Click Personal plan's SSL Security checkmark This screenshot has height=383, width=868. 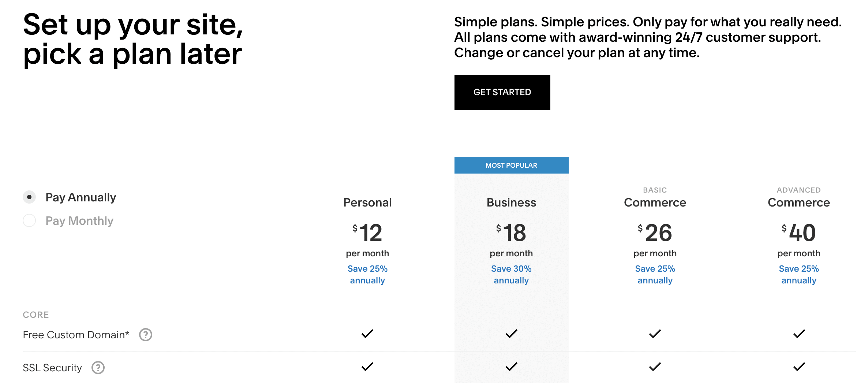367,367
